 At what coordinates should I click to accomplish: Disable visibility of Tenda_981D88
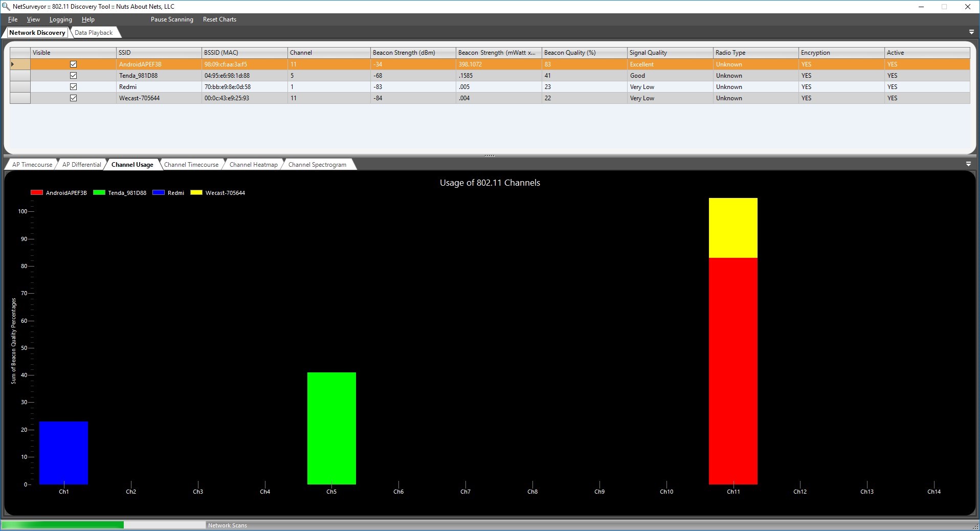tap(74, 75)
